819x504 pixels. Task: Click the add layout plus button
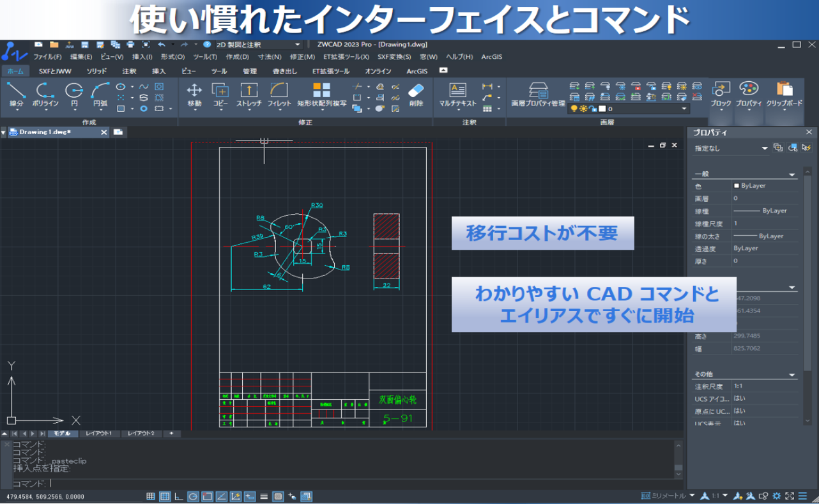(171, 434)
